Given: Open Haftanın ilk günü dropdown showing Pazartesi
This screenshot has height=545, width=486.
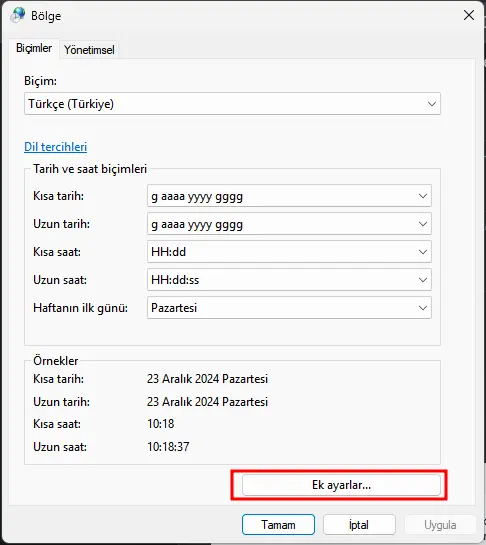Looking at the screenshot, I should (289, 308).
